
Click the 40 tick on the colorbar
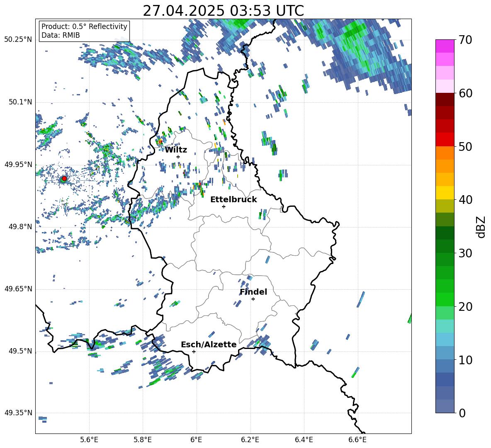coord(465,200)
